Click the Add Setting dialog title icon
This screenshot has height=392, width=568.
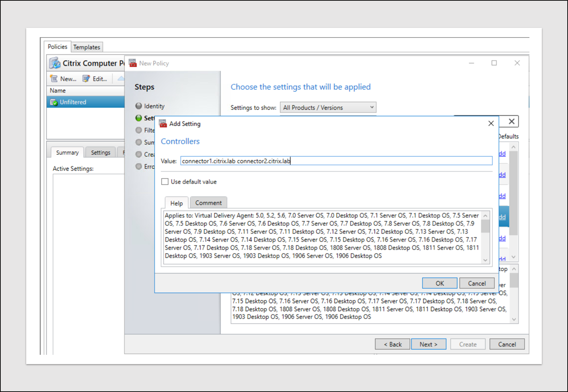pos(163,124)
